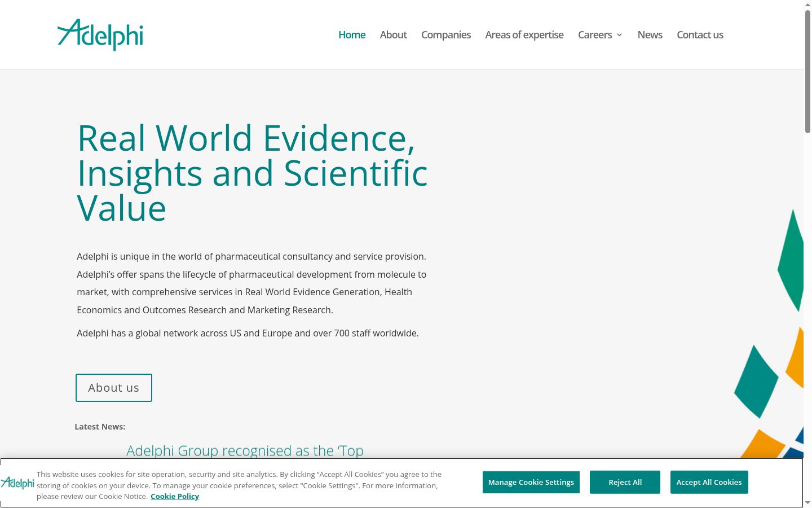Click the paragraph about 700 staff worldwide
This screenshot has width=812, height=508.
(248, 333)
